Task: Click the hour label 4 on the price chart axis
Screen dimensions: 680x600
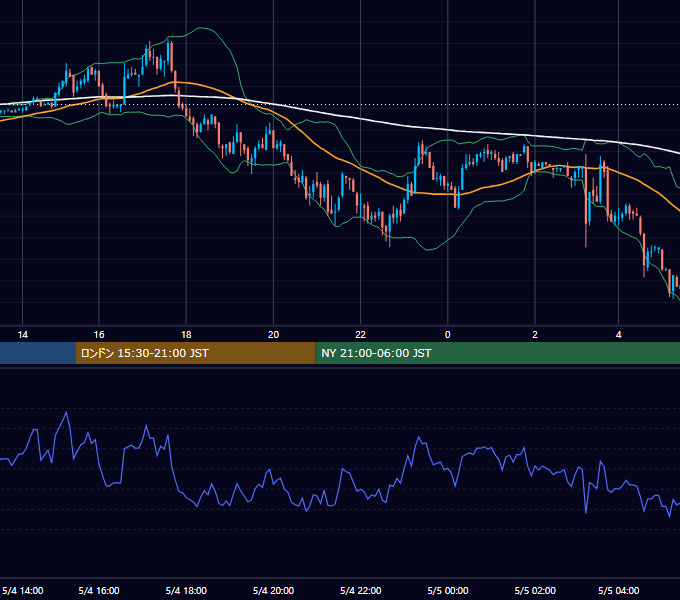Action: (618, 335)
